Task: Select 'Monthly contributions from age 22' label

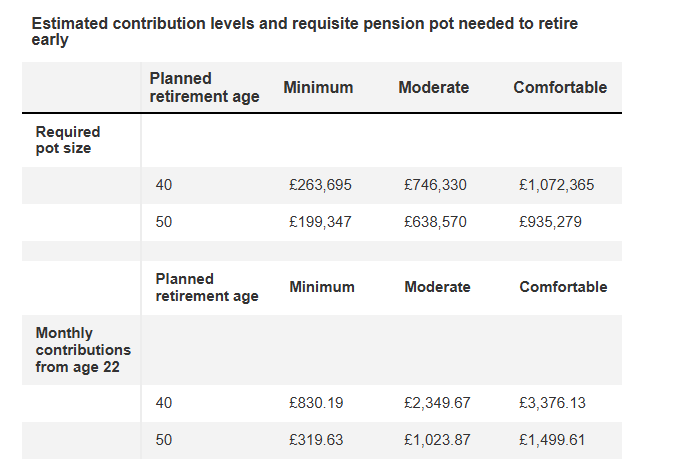Action: [x=83, y=350]
